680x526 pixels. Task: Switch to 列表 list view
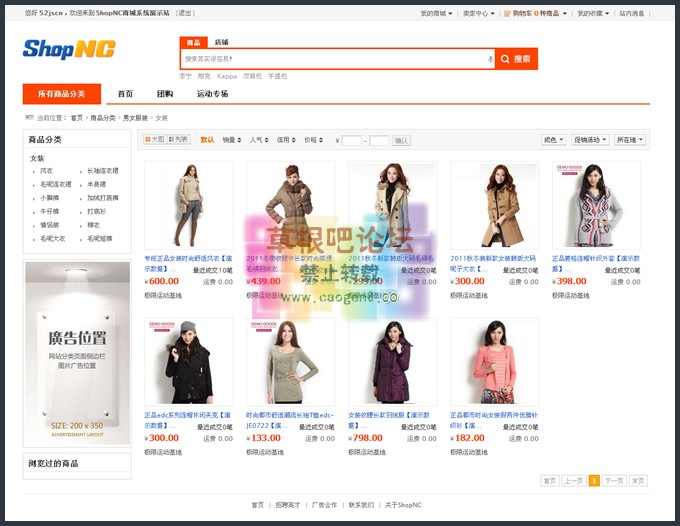(179, 140)
